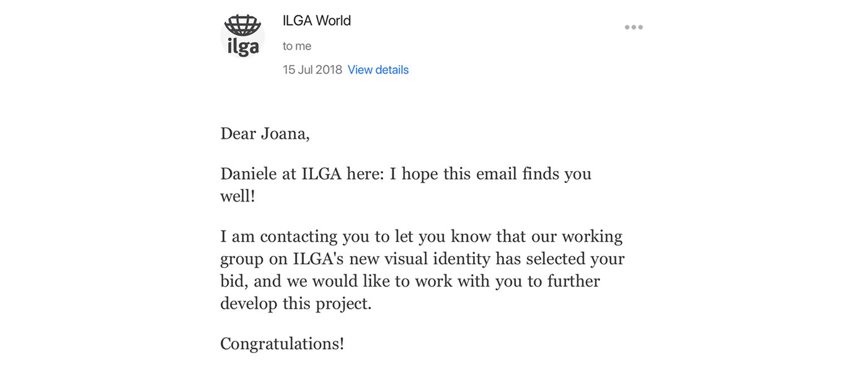
Task: Click the 'to me' recipient text
Action: pos(297,46)
